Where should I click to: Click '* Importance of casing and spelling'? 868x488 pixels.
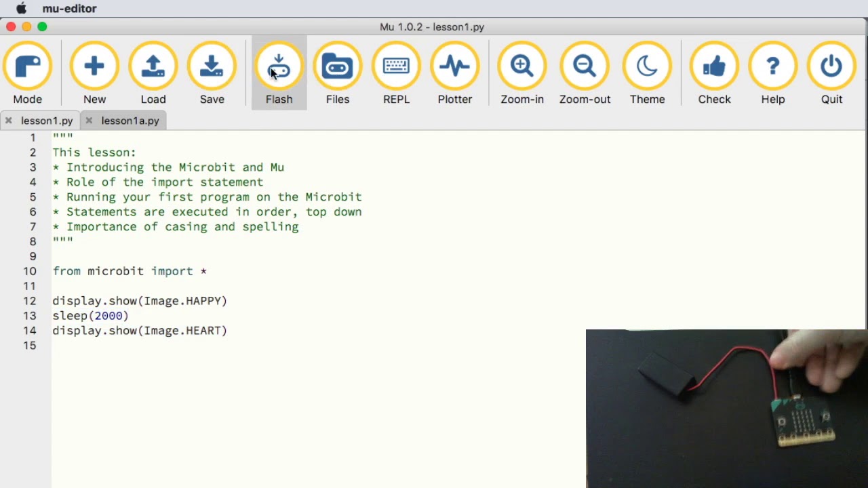(176, 227)
